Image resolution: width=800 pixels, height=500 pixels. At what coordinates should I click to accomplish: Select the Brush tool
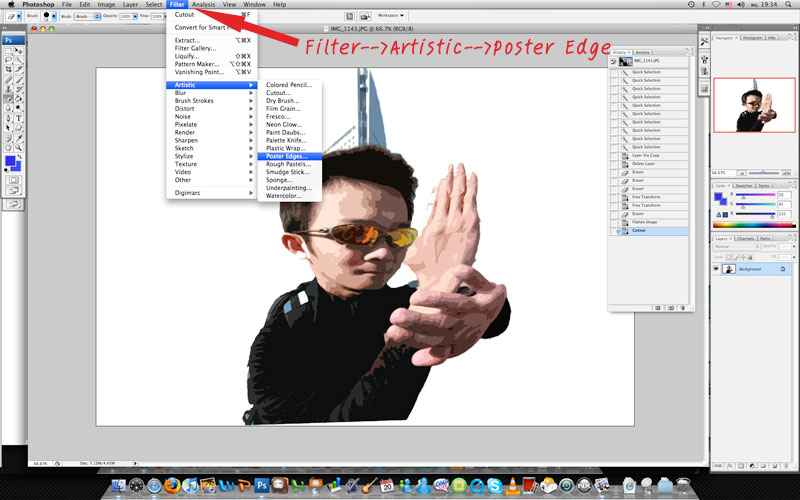[19, 80]
